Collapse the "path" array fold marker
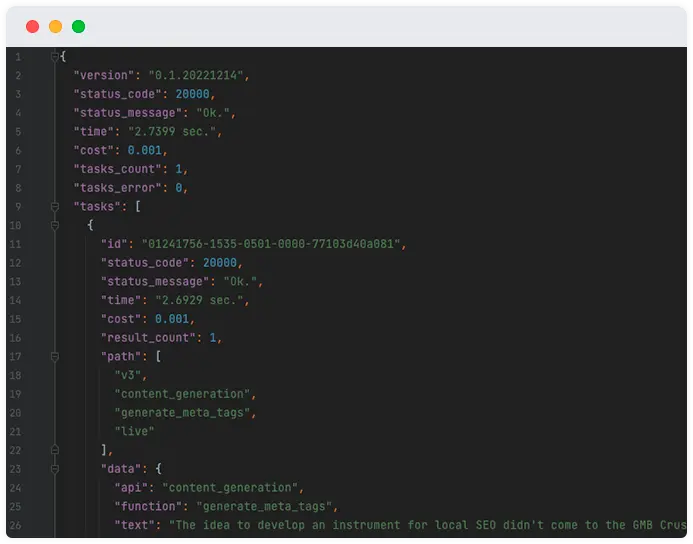Image resolution: width=693 pixels, height=544 pixels. pyautogui.click(x=55, y=357)
